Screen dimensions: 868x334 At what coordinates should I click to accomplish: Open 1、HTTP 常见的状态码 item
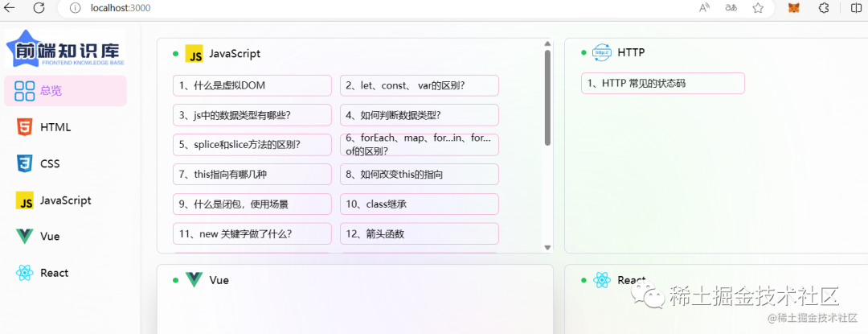pyautogui.click(x=663, y=84)
